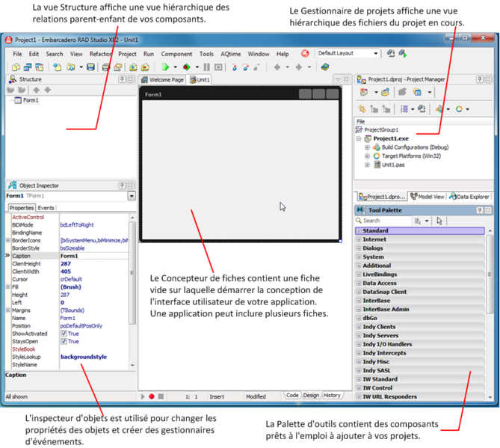Click the Forward navigation arrow in the toolbar
This screenshot has height=448, width=500.
pos(299,67)
